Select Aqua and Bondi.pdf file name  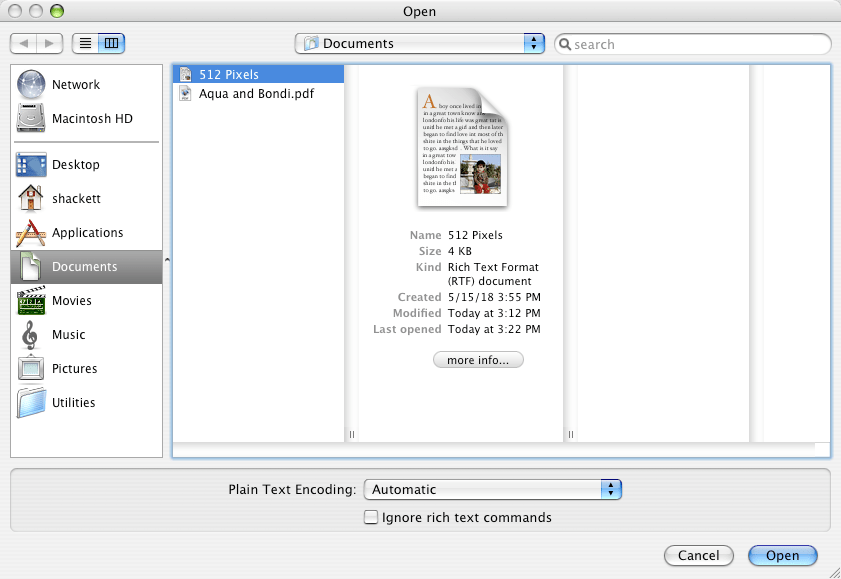coord(256,93)
